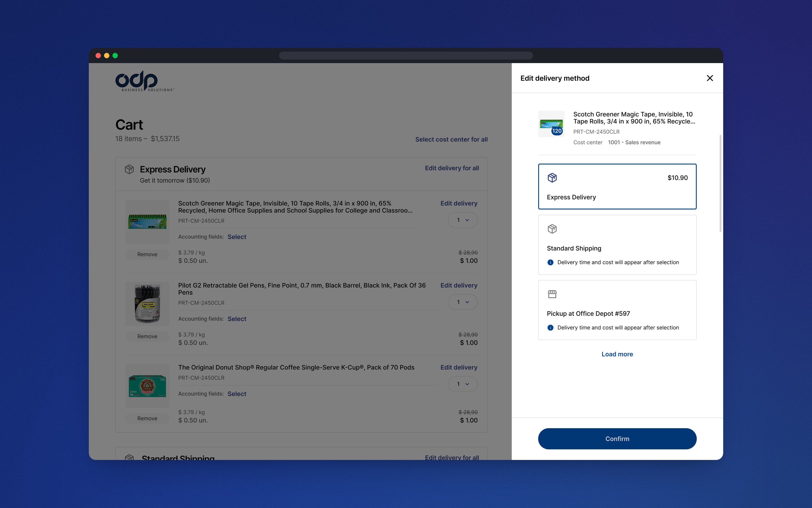Edit delivery for Donut Shop Coffee K-Cup
Viewport: 812px width, 508px height.
coord(459,367)
